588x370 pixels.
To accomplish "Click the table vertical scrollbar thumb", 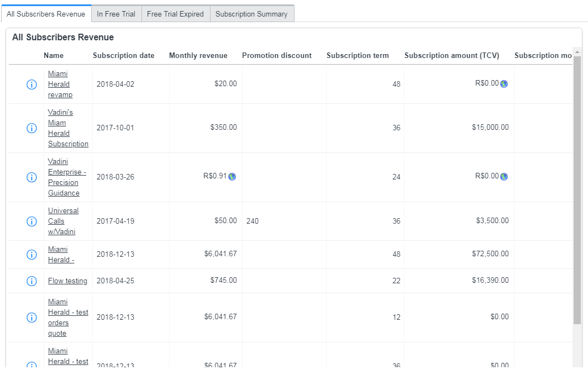I will [577, 190].
